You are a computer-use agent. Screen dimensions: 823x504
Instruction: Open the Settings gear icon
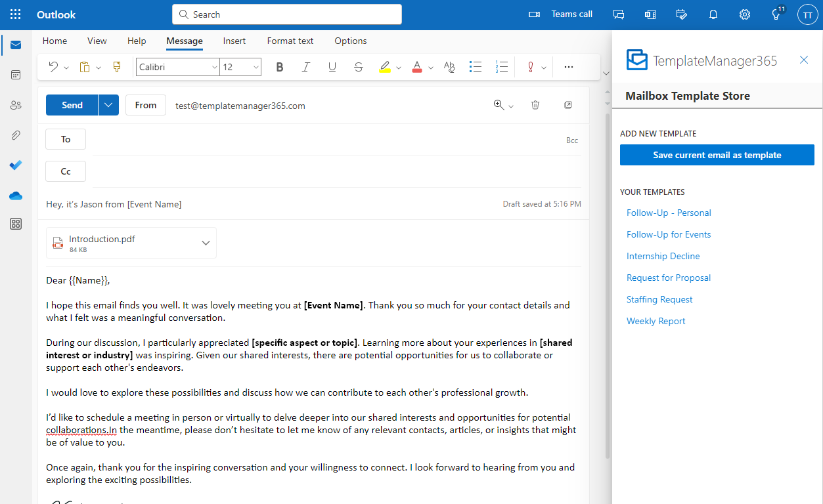tap(745, 14)
